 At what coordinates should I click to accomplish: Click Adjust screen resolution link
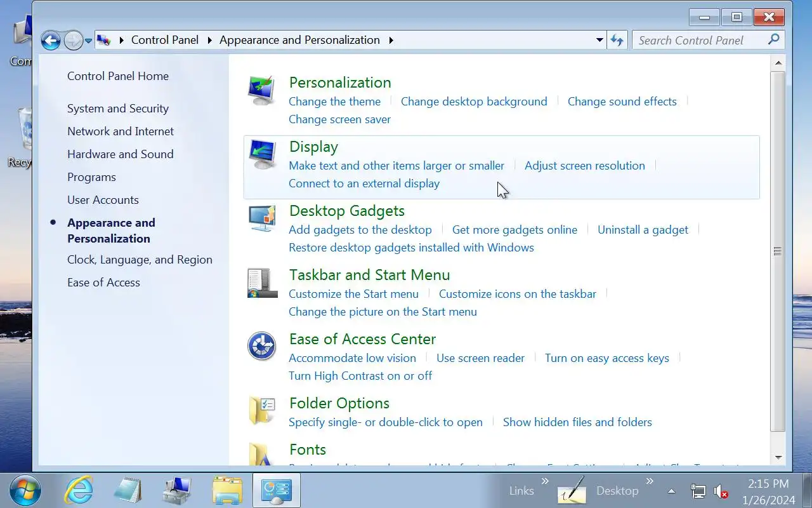[x=585, y=166]
